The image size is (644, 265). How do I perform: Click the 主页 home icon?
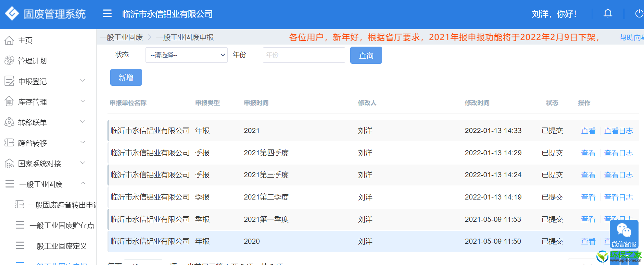[9, 40]
